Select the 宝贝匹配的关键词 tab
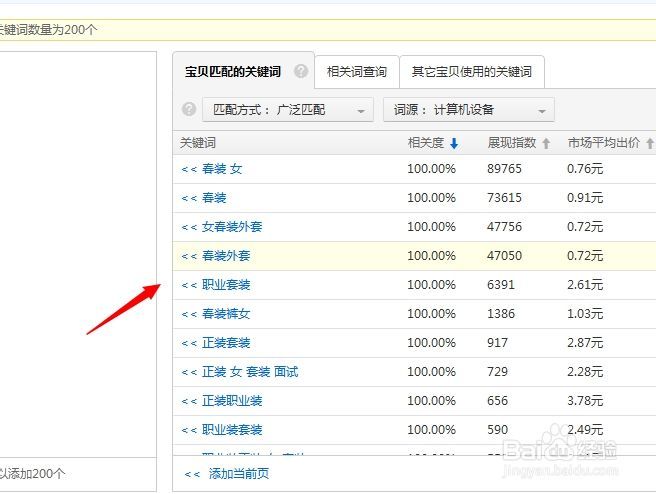Image resolution: width=656 pixels, height=494 pixels. (233, 72)
